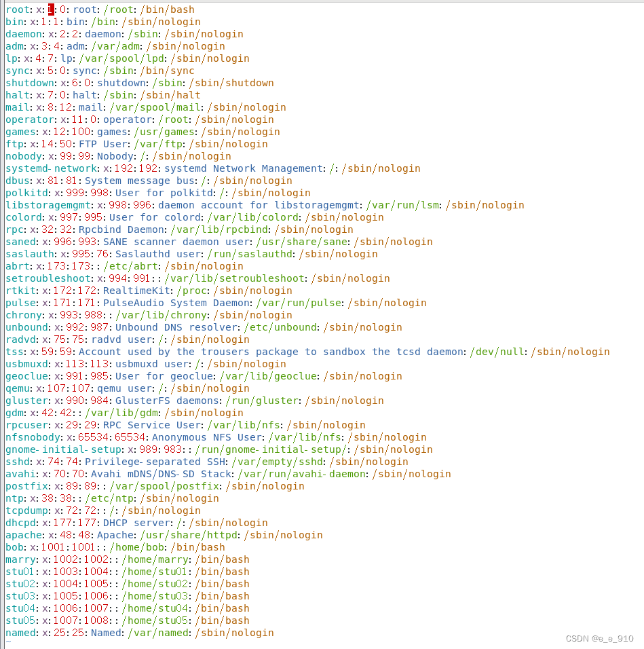Screen dimensions: 644x649
Task: Click /var/spool/postfix path
Action: (164, 486)
